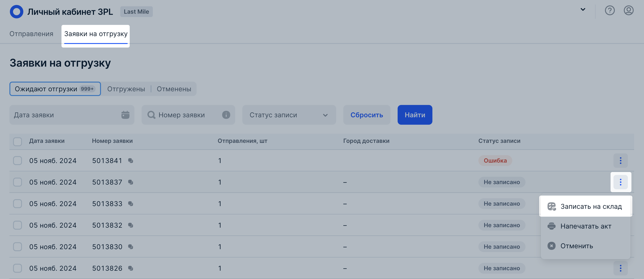Click the Личный кабинет 3PL title
Viewport: 644px width, 279px height.
[x=70, y=12]
